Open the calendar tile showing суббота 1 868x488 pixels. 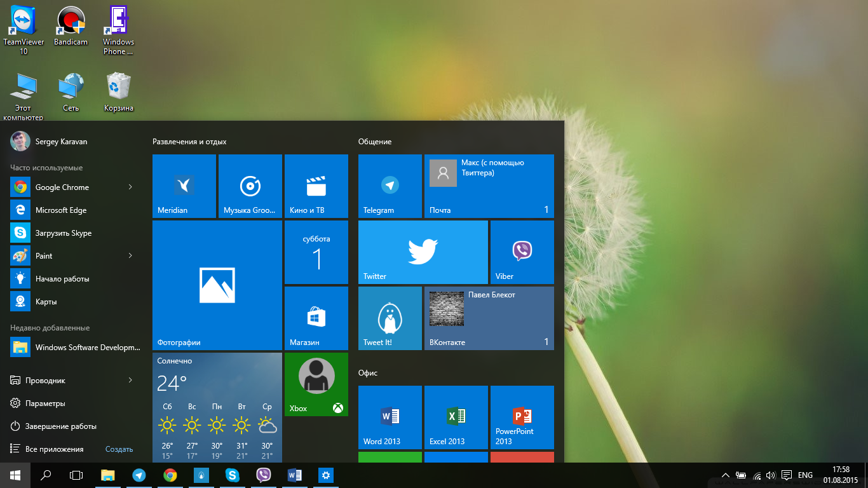(x=316, y=252)
